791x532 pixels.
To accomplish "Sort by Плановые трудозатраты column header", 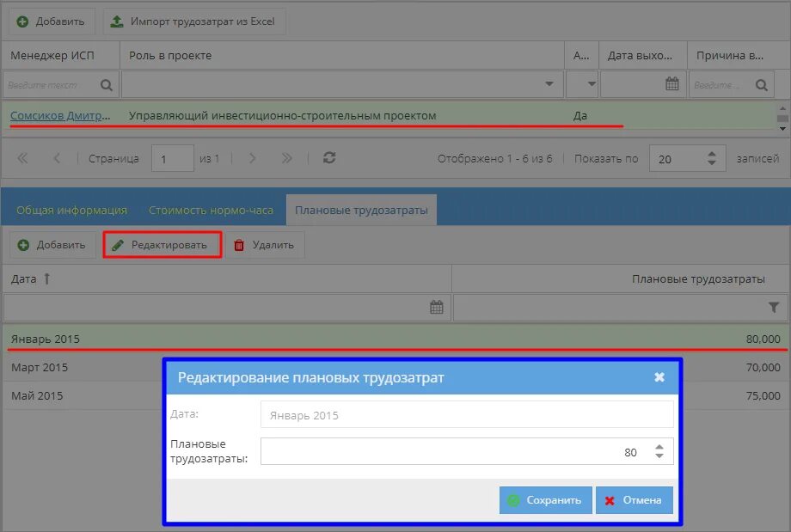I will coord(621,278).
